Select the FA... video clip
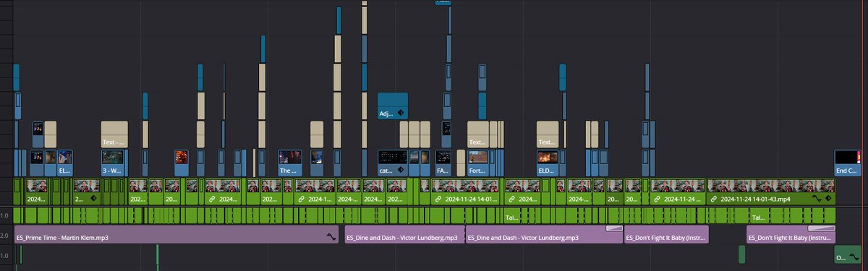868x271 pixels. pyautogui.click(x=443, y=163)
